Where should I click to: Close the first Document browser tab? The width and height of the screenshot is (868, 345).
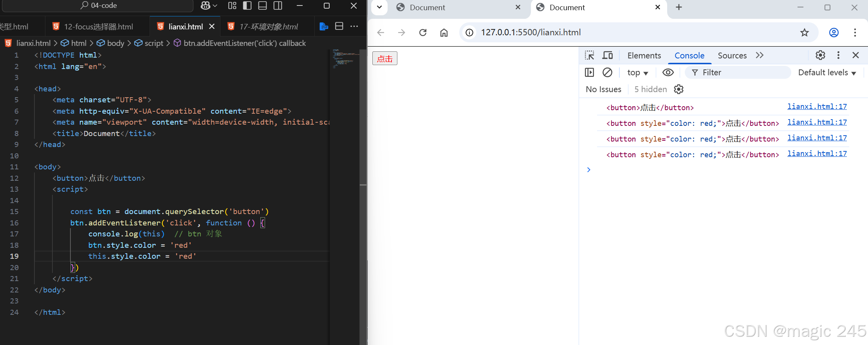coord(518,7)
